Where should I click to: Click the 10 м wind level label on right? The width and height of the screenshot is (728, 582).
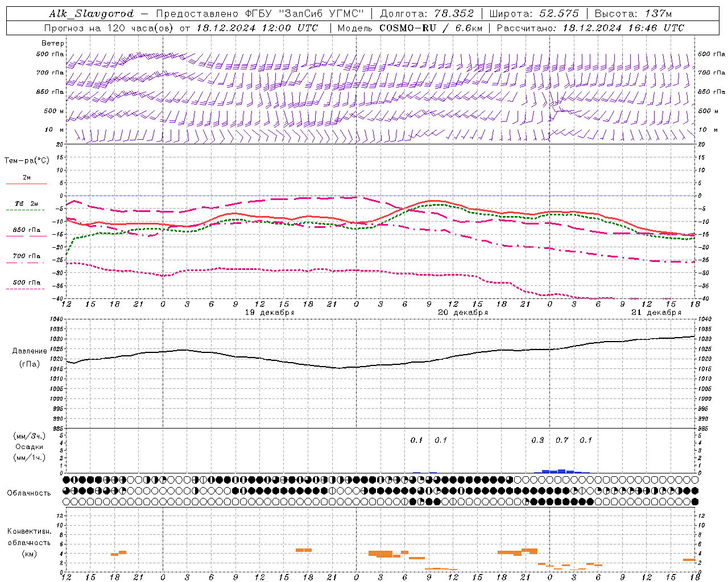[x=708, y=130]
